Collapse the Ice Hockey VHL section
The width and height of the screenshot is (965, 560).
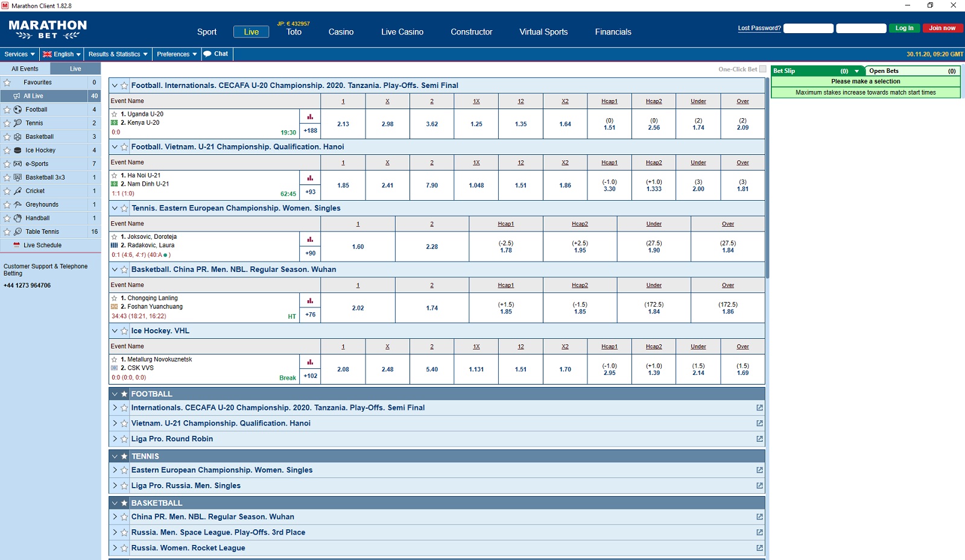point(115,331)
